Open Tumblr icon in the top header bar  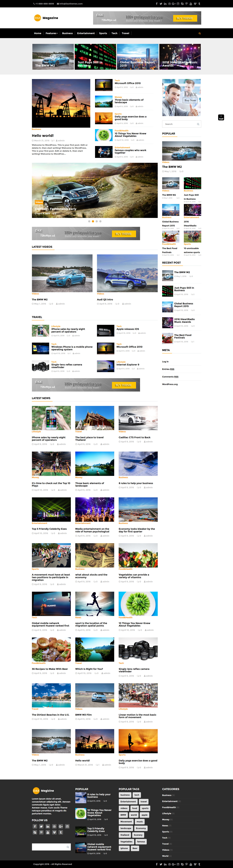coord(199,4)
